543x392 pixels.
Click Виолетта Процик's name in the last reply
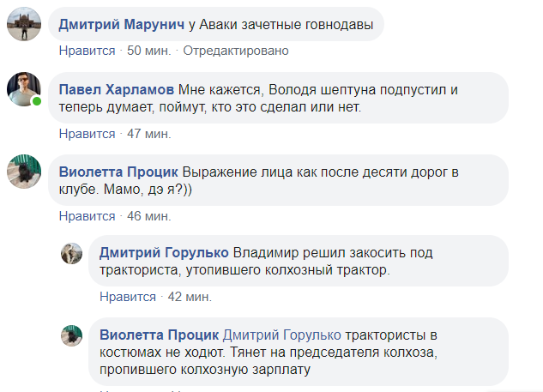click(x=159, y=335)
